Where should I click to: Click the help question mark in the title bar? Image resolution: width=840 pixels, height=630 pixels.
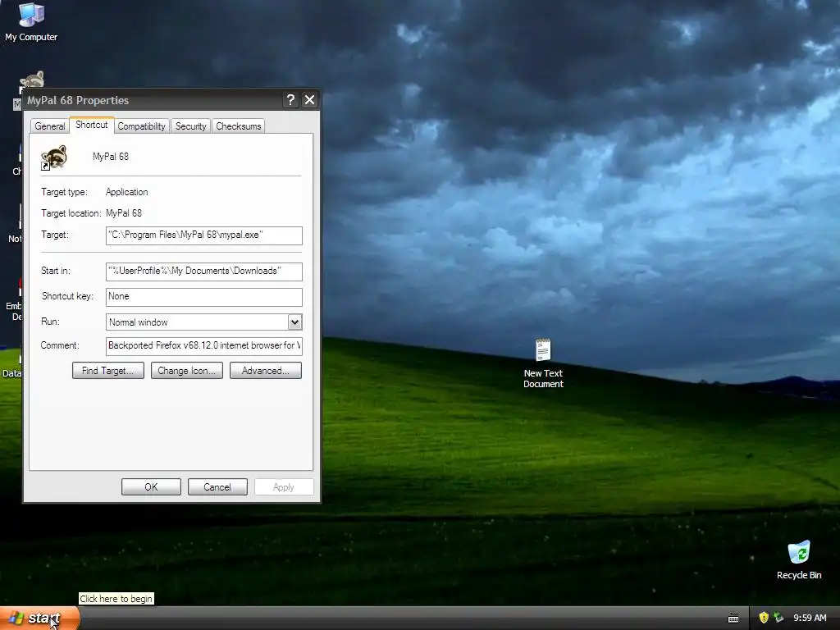[x=290, y=99]
